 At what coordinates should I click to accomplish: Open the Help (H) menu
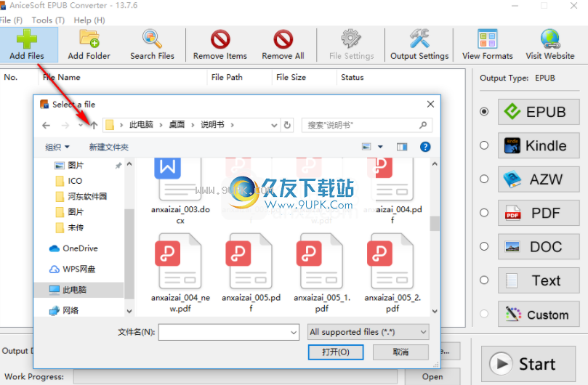89,20
